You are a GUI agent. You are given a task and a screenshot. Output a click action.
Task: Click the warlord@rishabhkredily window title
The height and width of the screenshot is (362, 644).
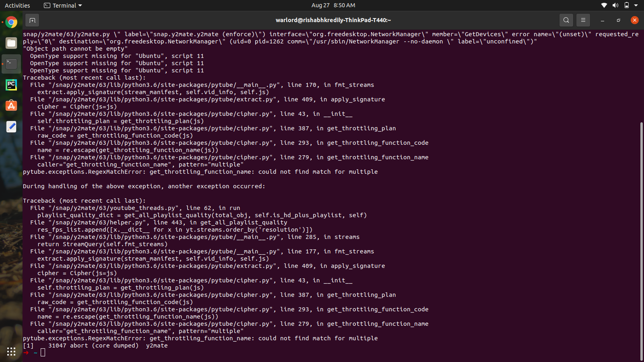(x=333, y=20)
